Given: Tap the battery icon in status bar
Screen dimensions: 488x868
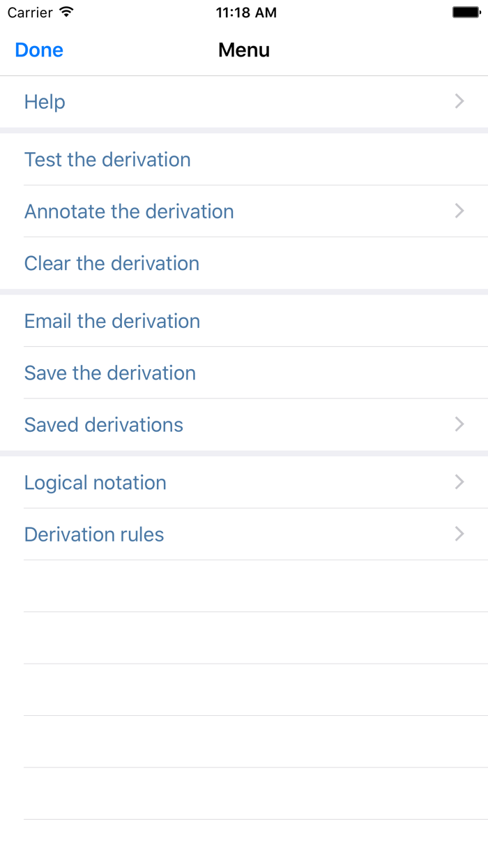Looking at the screenshot, I should pyautogui.click(x=466, y=13).
